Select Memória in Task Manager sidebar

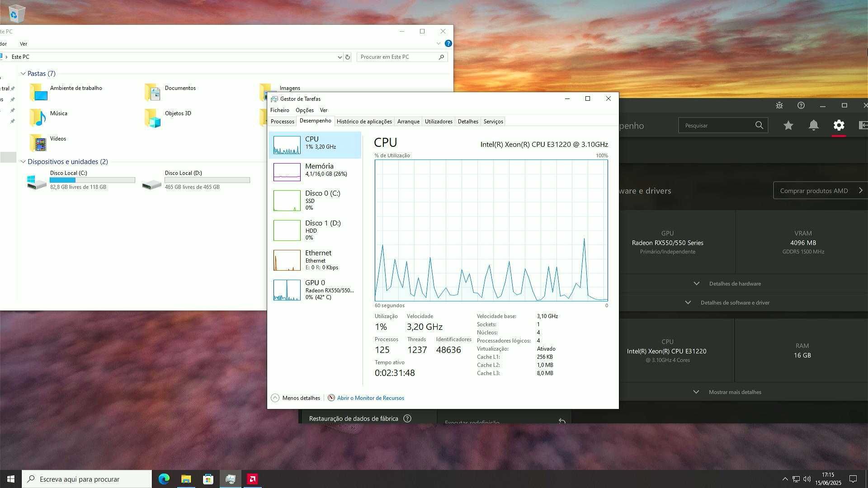tap(315, 172)
